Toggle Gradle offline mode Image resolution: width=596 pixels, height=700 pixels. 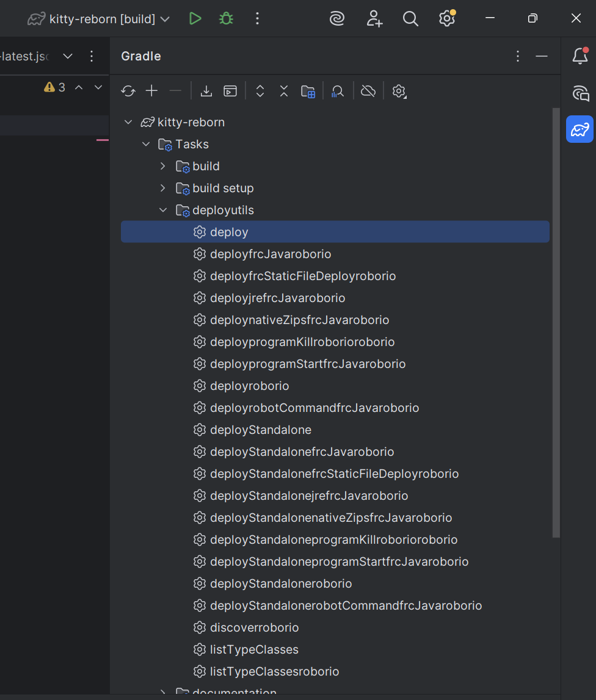368,91
